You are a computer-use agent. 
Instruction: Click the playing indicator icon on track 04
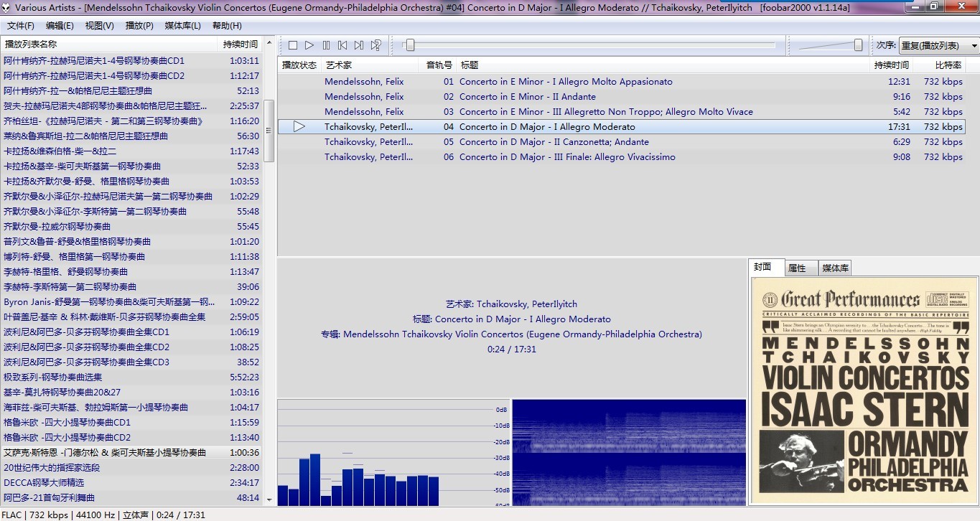point(299,127)
